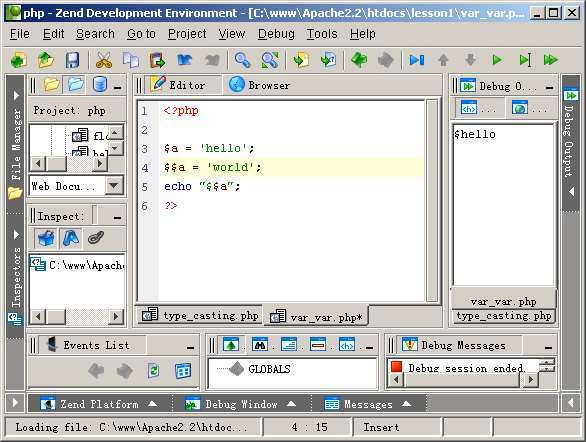Minimize the Events List panel
The height and width of the screenshot is (442, 586).
click(191, 348)
